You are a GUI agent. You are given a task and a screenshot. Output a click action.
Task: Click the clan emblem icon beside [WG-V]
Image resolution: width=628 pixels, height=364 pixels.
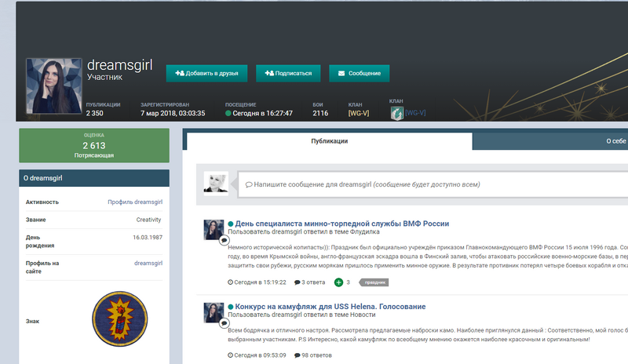click(396, 113)
